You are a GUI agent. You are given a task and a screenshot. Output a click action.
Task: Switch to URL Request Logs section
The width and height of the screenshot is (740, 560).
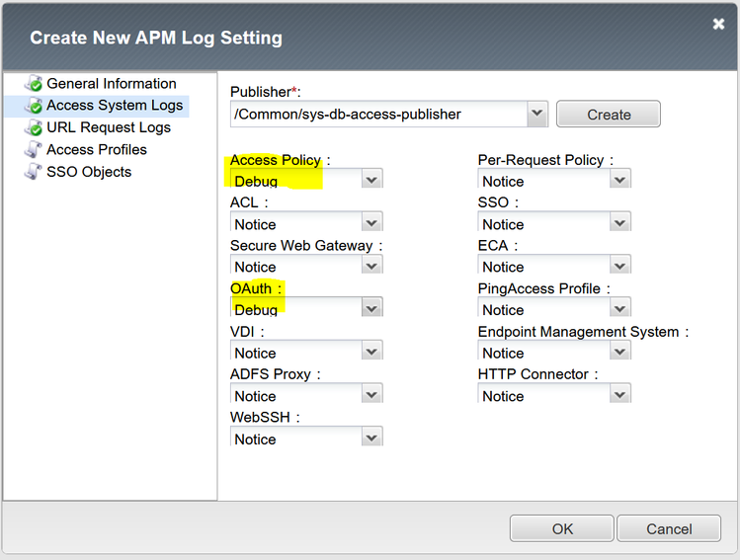[109, 127]
